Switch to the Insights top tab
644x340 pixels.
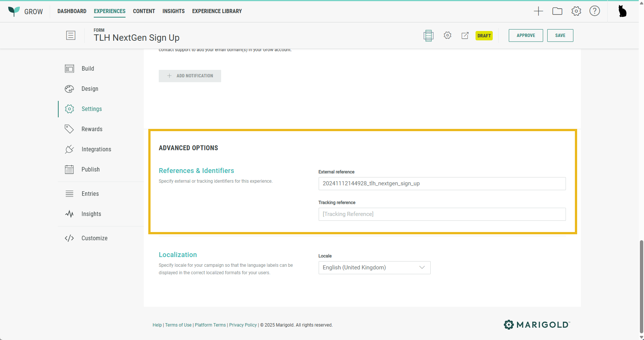coord(173,11)
